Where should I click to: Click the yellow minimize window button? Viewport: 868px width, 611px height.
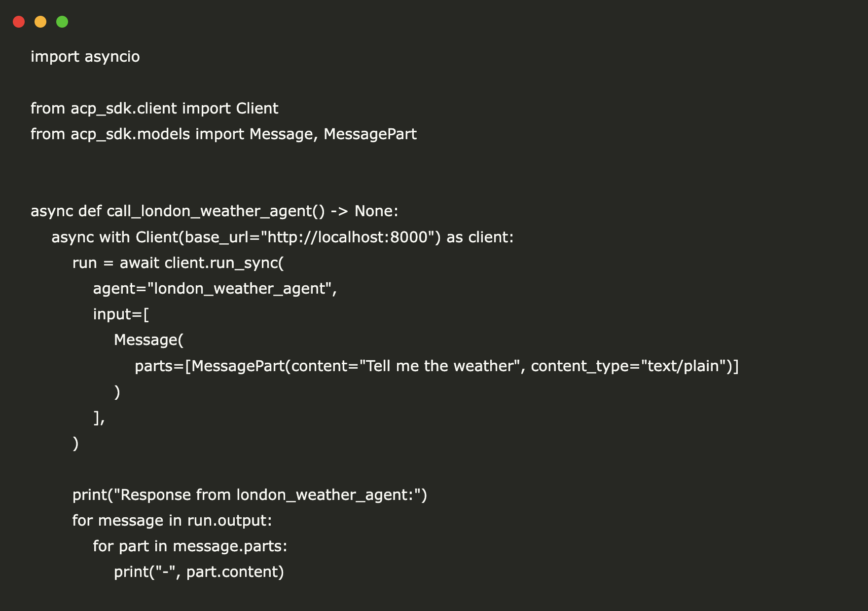pos(40,22)
